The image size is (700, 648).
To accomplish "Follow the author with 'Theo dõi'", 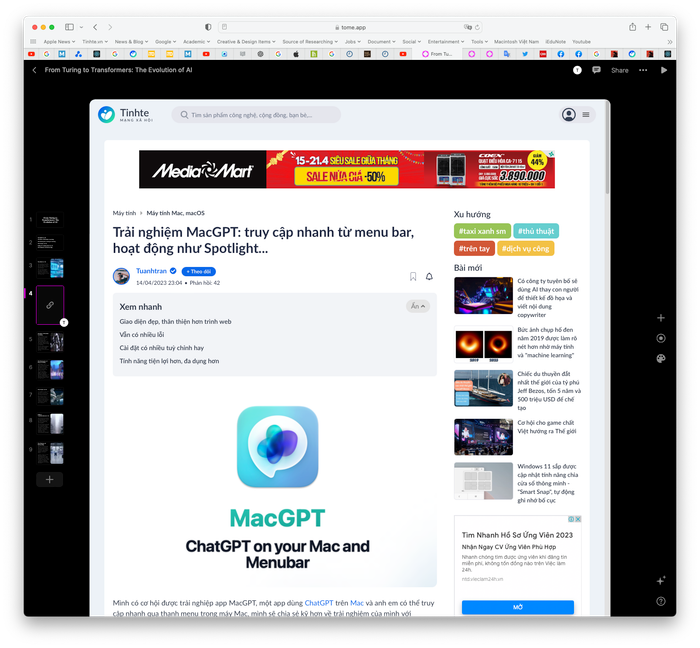I will point(199,271).
